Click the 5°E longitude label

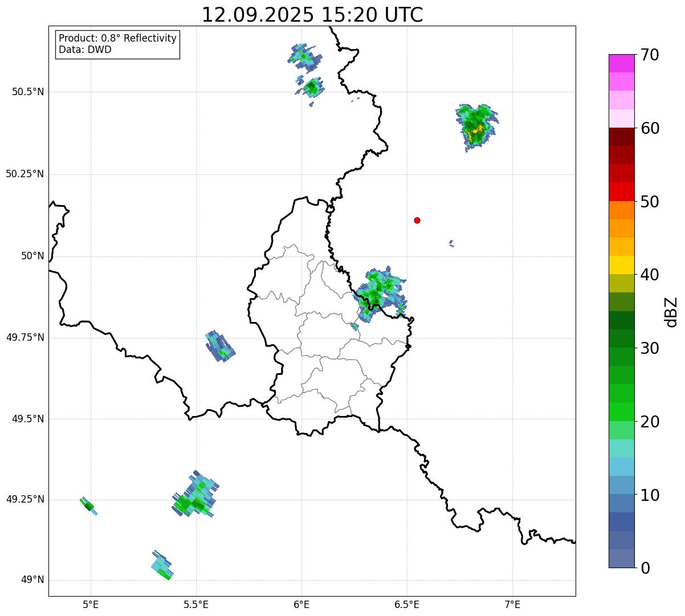91,604
